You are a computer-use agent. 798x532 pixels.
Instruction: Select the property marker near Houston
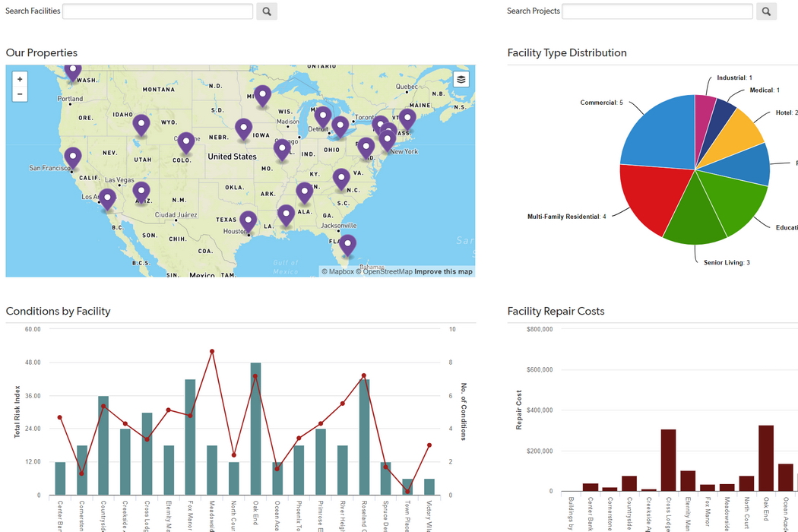pyautogui.click(x=249, y=219)
